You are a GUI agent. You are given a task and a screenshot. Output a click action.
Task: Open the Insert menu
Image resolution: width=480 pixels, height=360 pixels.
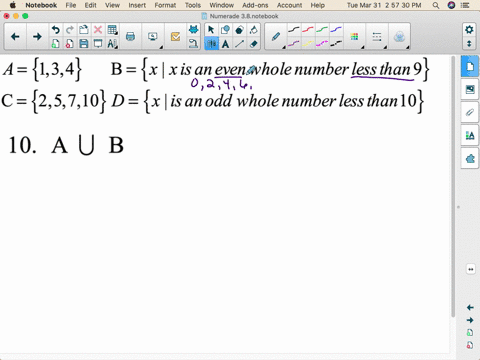click(x=137, y=5)
